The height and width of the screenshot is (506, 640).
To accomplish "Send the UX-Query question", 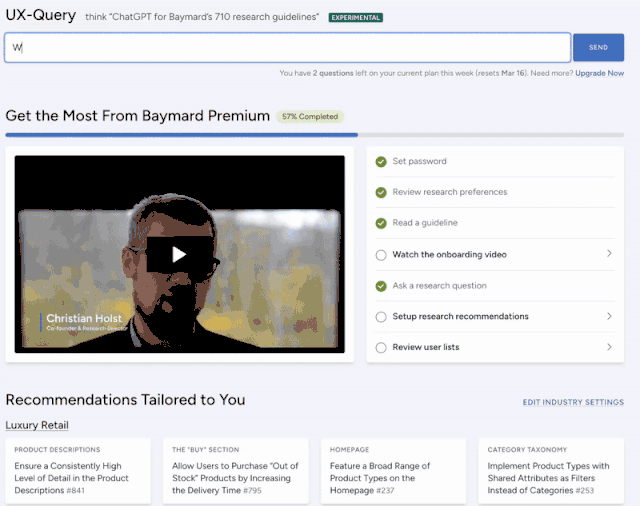I will pos(598,47).
